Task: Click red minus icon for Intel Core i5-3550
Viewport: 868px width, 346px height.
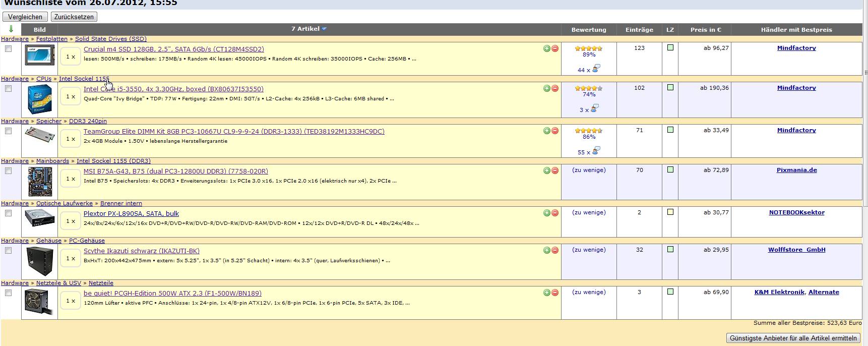Action: tap(555, 88)
